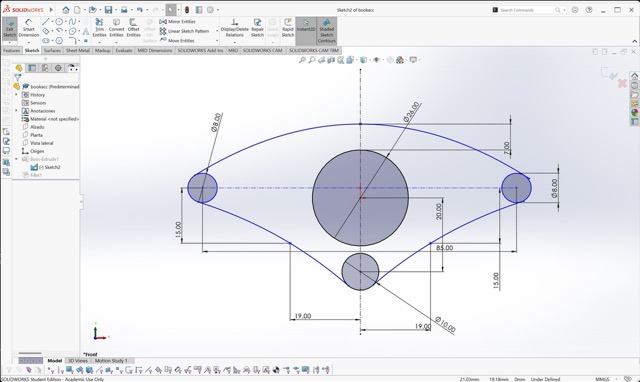Click the Ø26.00 dimension text
Screen dimensions: 640x382
pyautogui.click(x=411, y=112)
